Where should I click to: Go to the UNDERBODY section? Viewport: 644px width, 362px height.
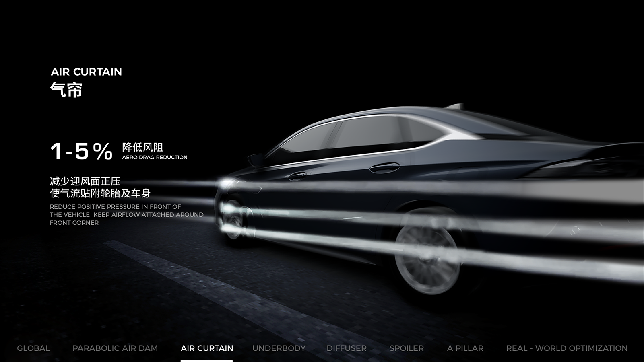(279, 348)
